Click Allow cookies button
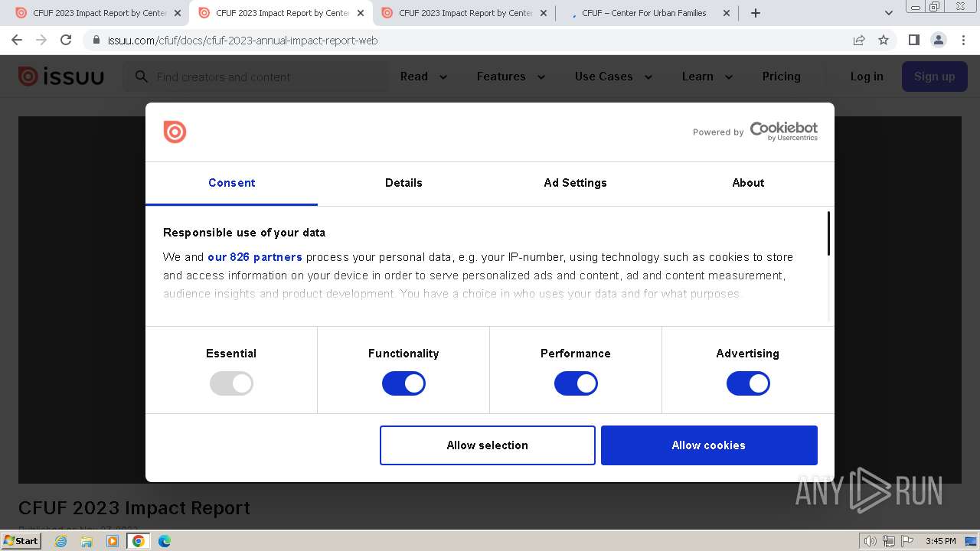This screenshot has width=980, height=551. tap(709, 445)
